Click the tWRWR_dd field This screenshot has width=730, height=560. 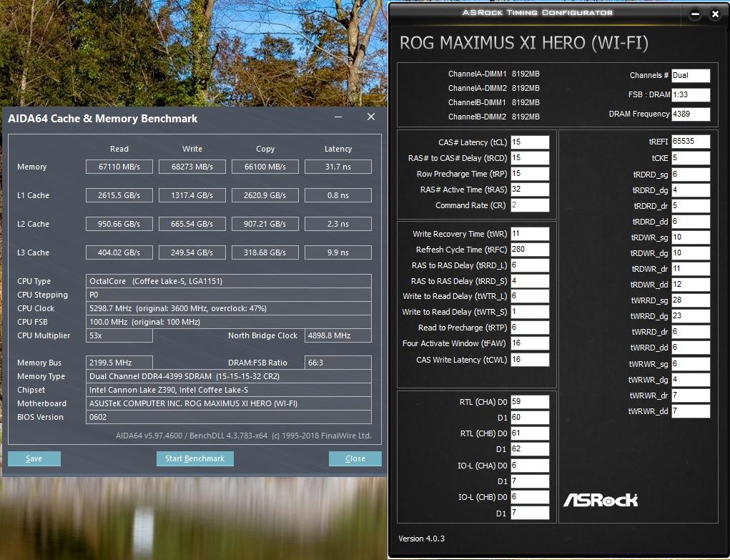point(691,411)
